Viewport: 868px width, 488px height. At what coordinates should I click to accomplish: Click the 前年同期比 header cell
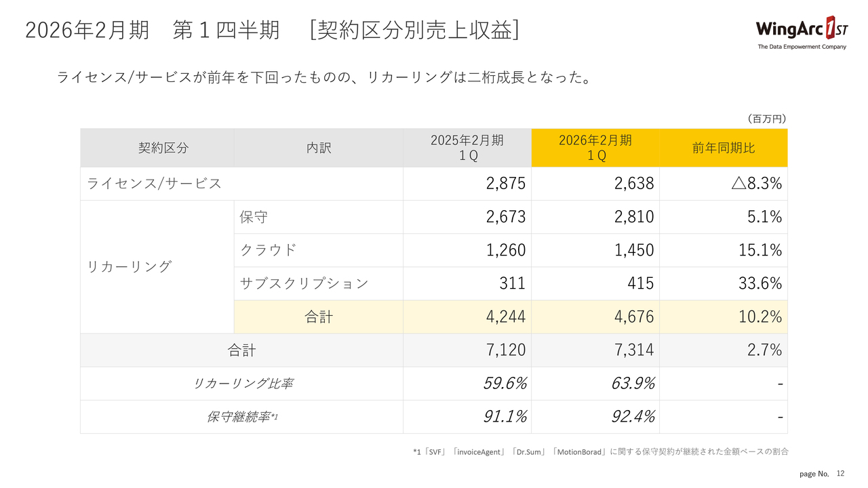pyautogui.click(x=724, y=148)
